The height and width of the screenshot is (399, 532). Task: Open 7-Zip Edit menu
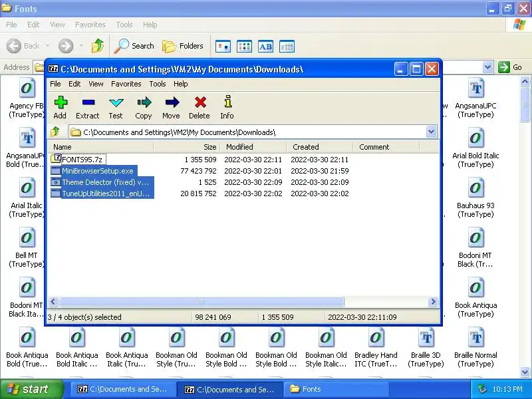[x=74, y=84]
